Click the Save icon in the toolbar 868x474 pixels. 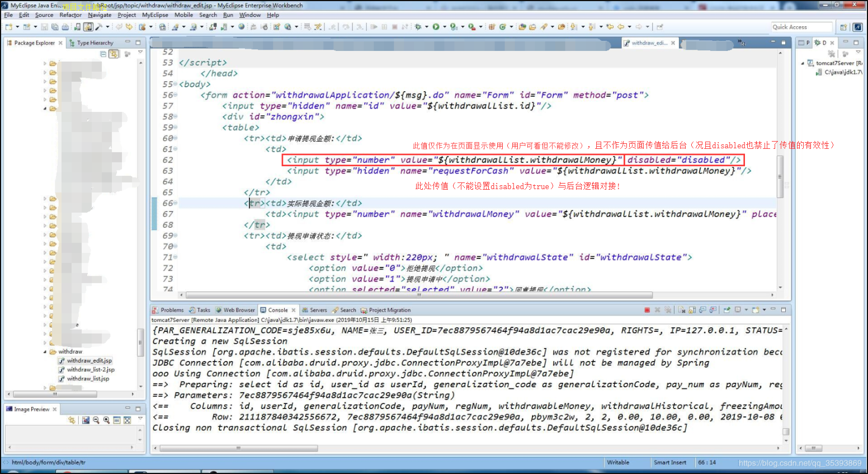pyautogui.click(x=44, y=27)
